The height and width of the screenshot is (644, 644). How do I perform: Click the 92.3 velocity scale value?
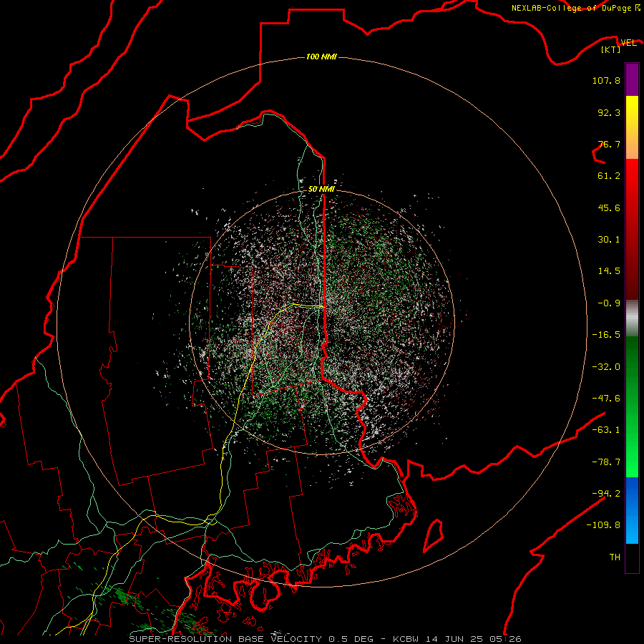point(609,112)
